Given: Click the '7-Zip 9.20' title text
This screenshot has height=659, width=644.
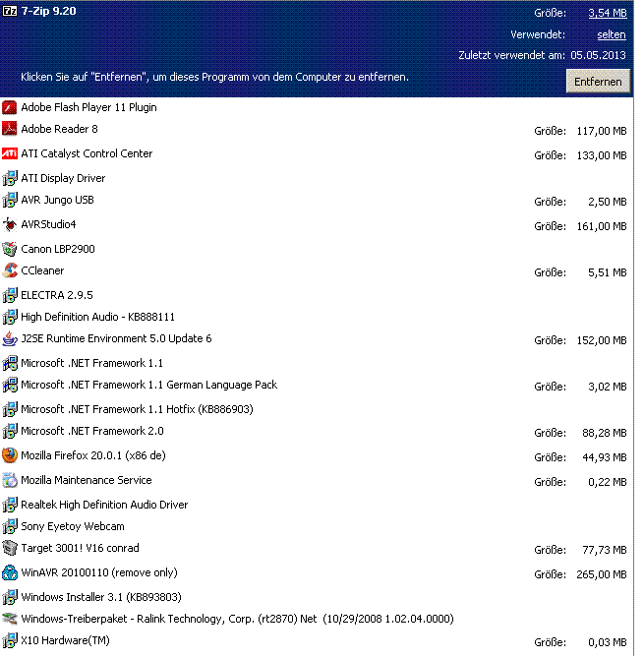Looking at the screenshot, I should tap(49, 11).
